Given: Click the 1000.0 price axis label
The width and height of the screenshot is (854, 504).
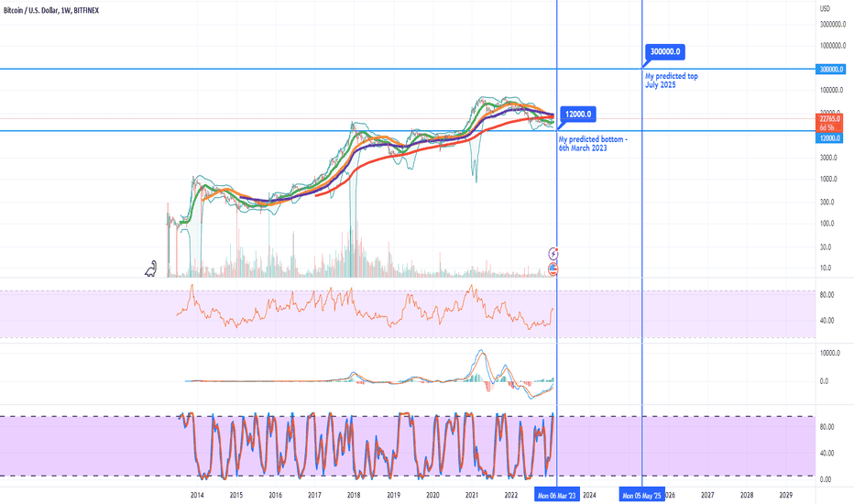Looking at the screenshot, I should pos(828,179).
